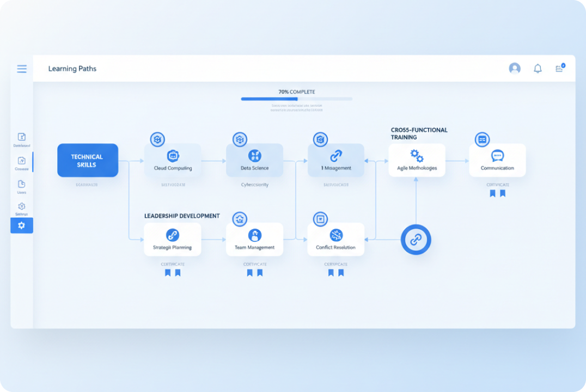
Task: Open Dashboard in the sidebar
Action: 22,140
